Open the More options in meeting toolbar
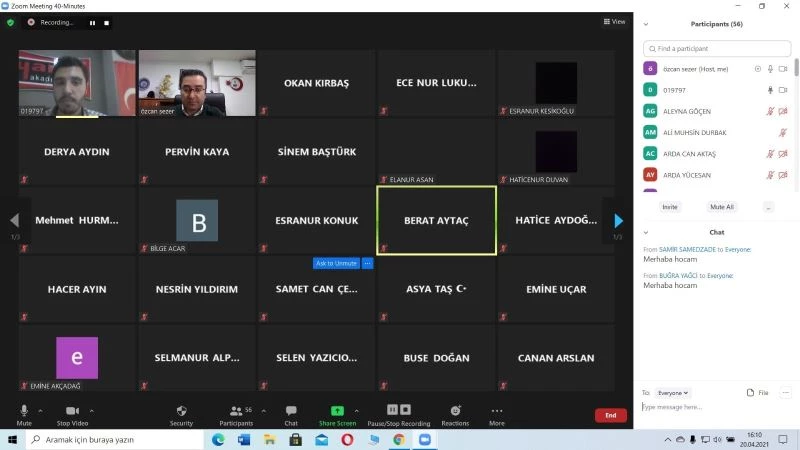The image size is (800, 450). click(x=497, y=413)
